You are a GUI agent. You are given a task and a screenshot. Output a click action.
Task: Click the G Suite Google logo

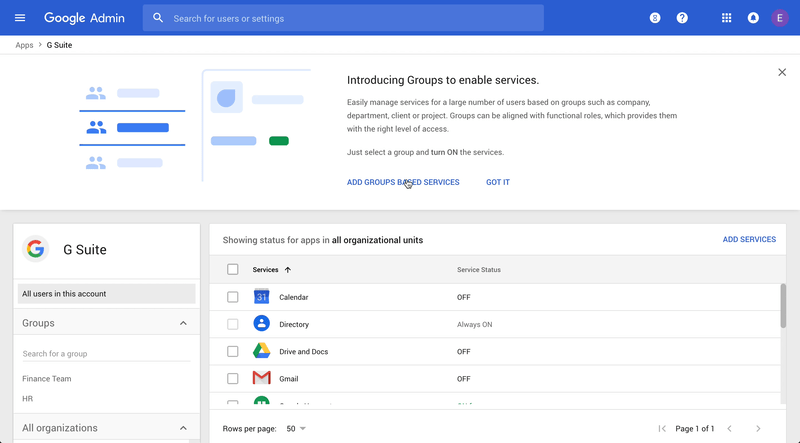click(35, 249)
